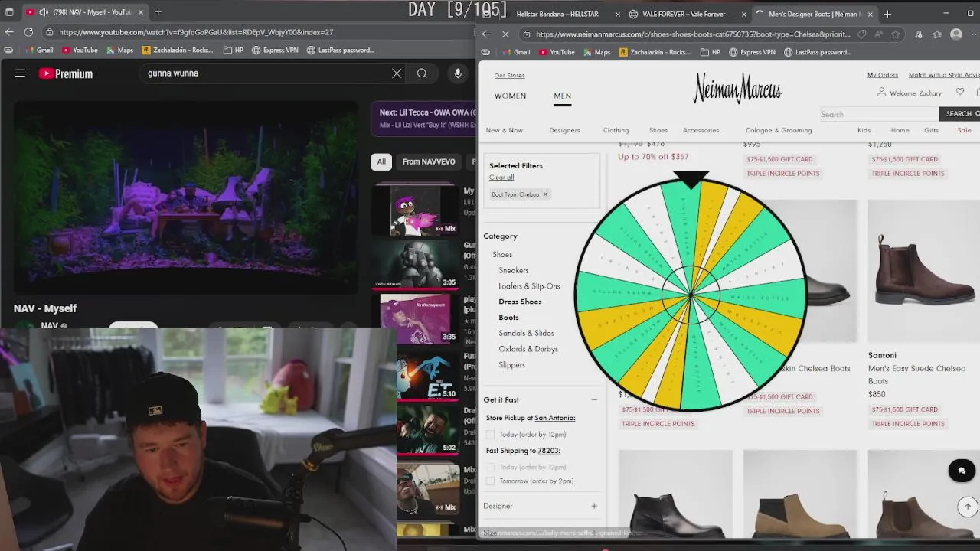Viewport: 980px width, 551px height.
Task: Click the YouTube Premium logo
Action: pyautogui.click(x=66, y=73)
